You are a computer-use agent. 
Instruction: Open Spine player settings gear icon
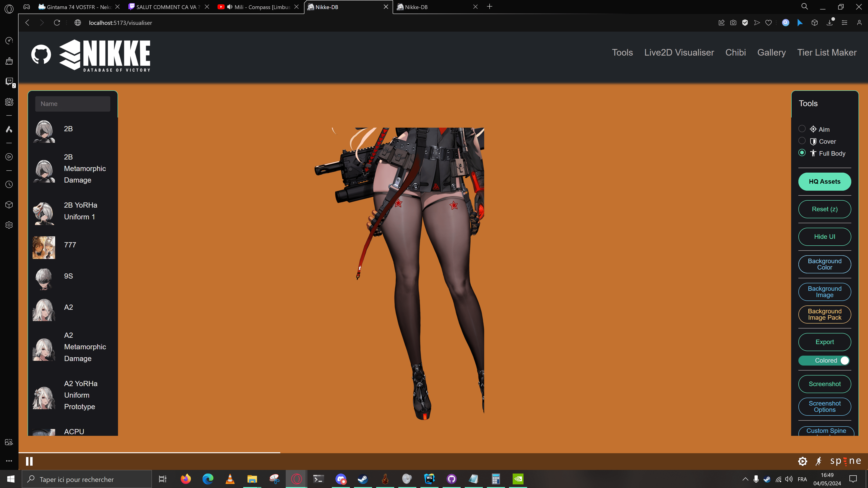(x=803, y=461)
